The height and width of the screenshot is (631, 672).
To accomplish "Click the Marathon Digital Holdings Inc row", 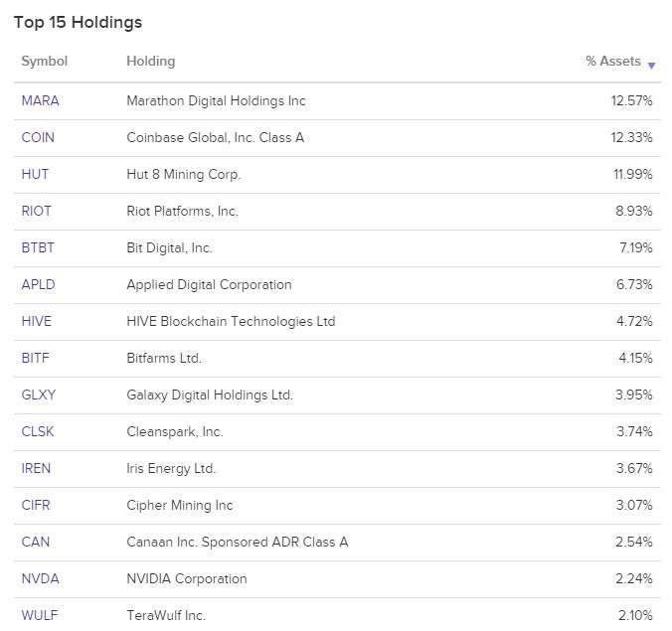I will (x=337, y=101).
